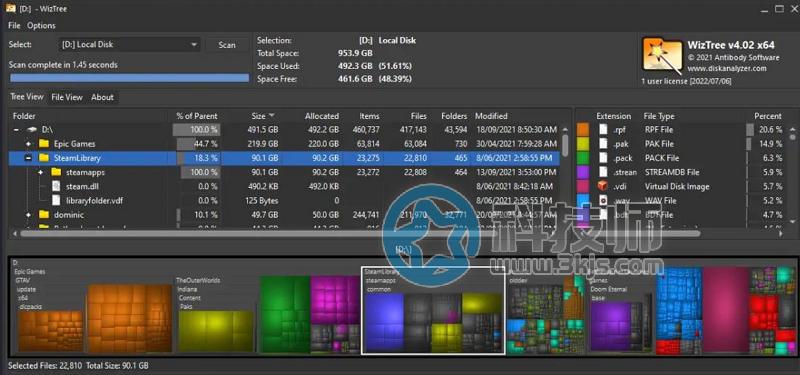The height and width of the screenshot is (375, 800).
Task: Click the steam.dll file icon
Action: point(57,187)
